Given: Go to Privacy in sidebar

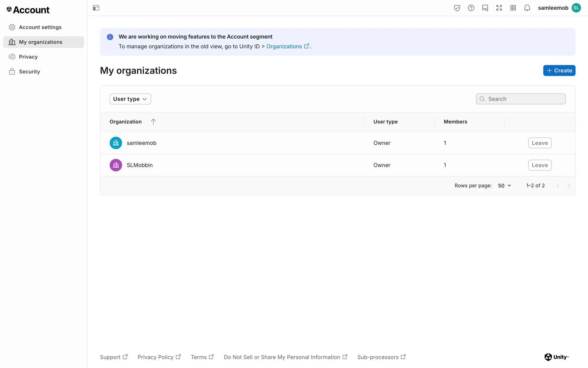Looking at the screenshot, I should (28, 57).
